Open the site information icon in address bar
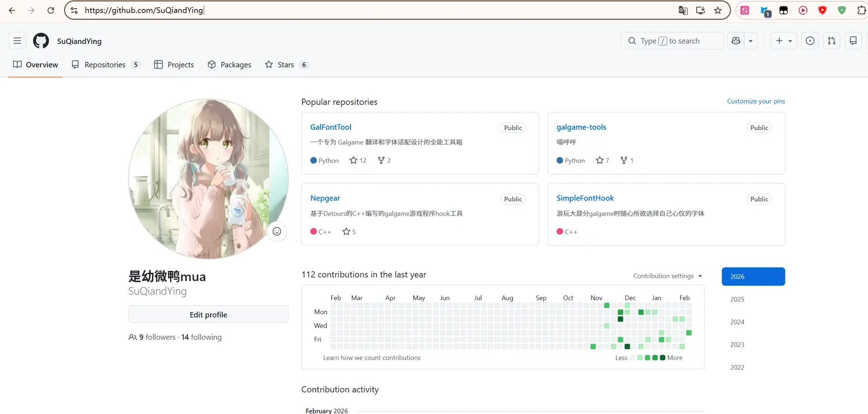This screenshot has height=414, width=868. click(75, 10)
